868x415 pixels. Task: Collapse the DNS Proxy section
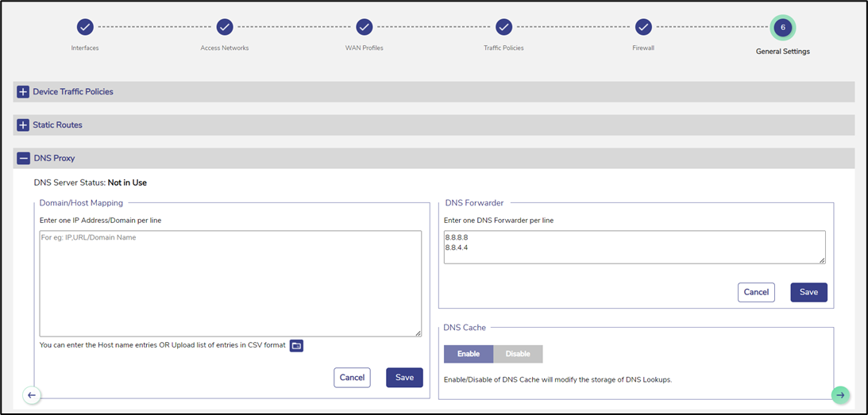click(23, 159)
